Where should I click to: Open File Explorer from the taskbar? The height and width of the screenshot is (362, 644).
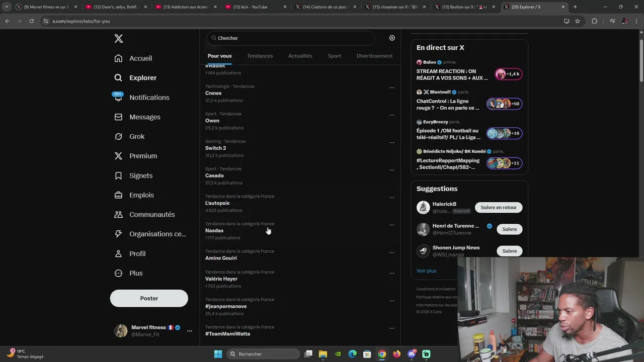(323, 354)
